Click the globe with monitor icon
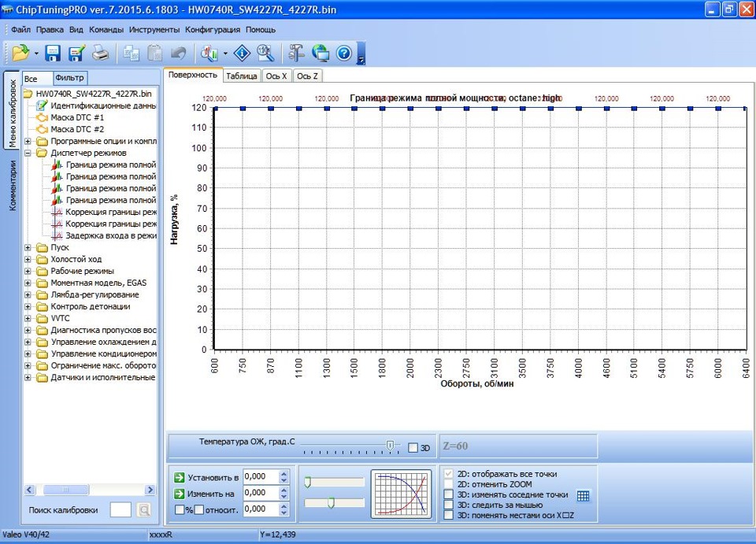Viewport: 756px width, 544px height. pyautogui.click(x=321, y=53)
